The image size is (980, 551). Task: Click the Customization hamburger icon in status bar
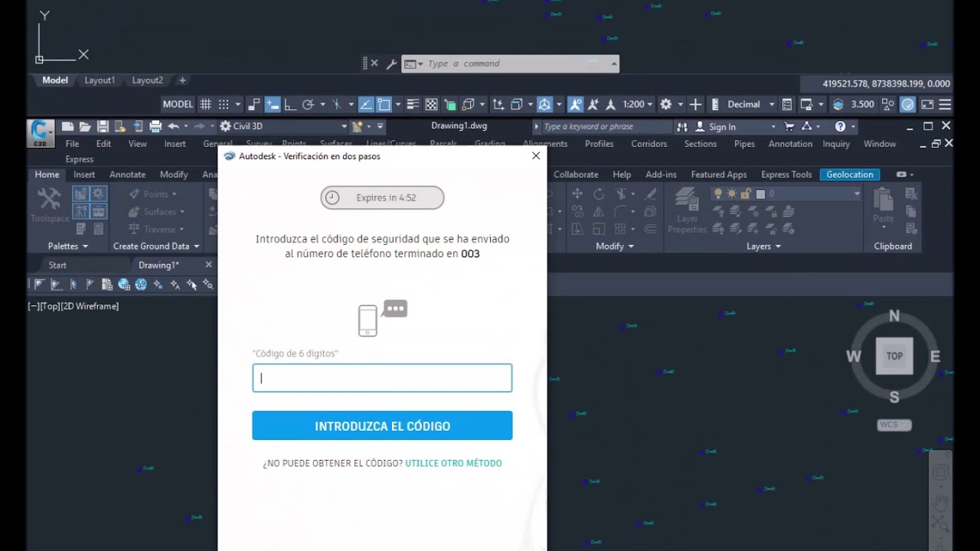coord(945,104)
